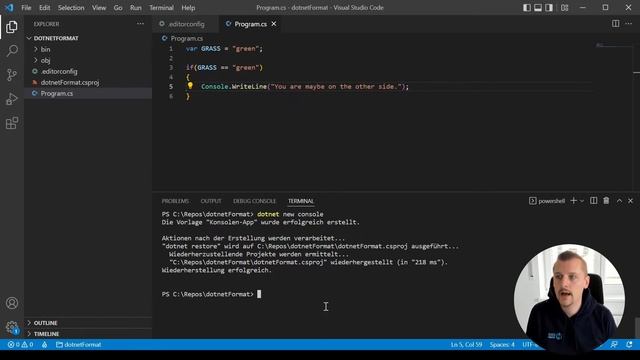Click the feedback icon in status bar
The width and height of the screenshot is (640, 360).
[614, 344]
